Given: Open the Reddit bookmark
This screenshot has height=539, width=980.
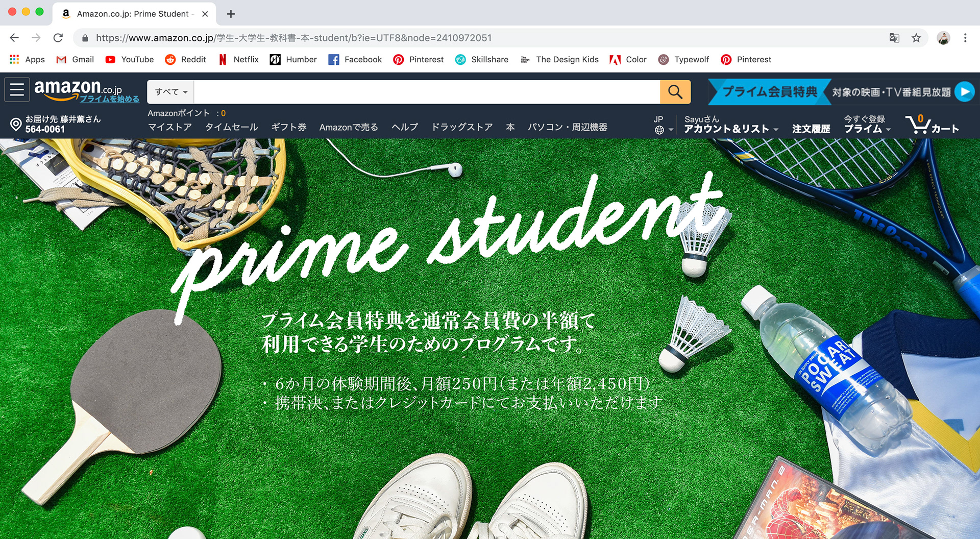Looking at the screenshot, I should click(186, 59).
